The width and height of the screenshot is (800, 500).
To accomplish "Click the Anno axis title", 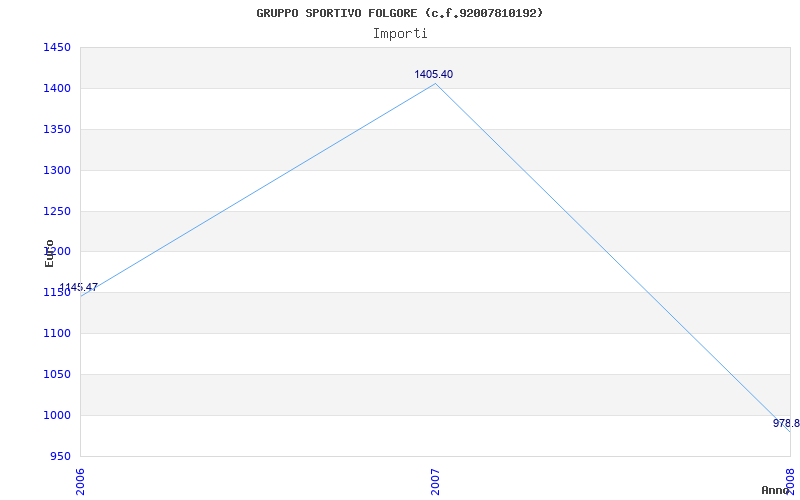I will coord(775,490).
